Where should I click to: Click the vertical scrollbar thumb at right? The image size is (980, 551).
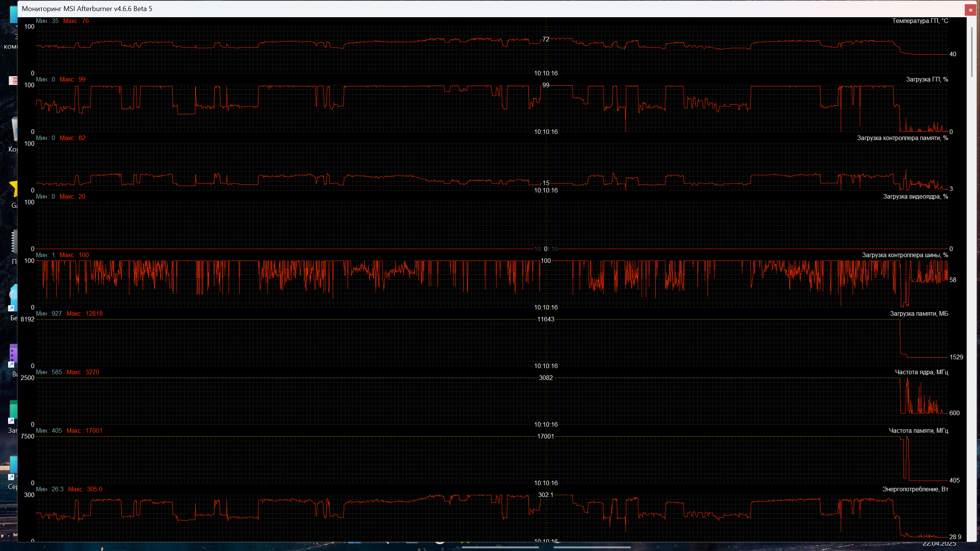[x=971, y=52]
